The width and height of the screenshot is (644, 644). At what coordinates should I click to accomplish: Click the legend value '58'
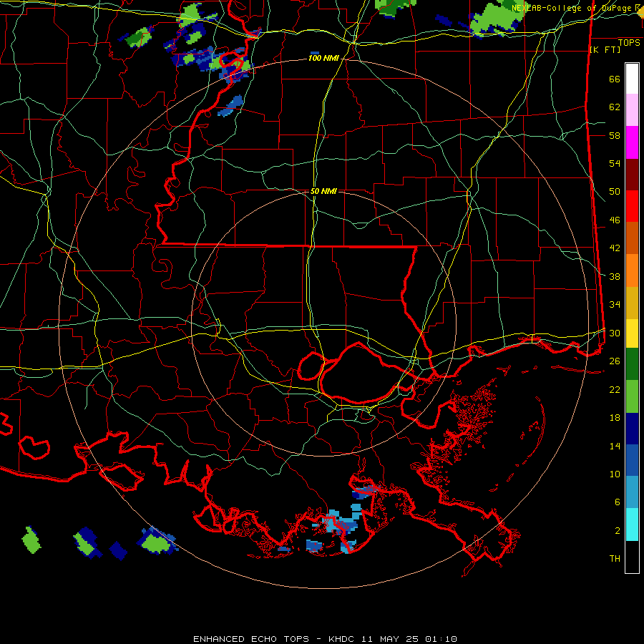pos(615,135)
